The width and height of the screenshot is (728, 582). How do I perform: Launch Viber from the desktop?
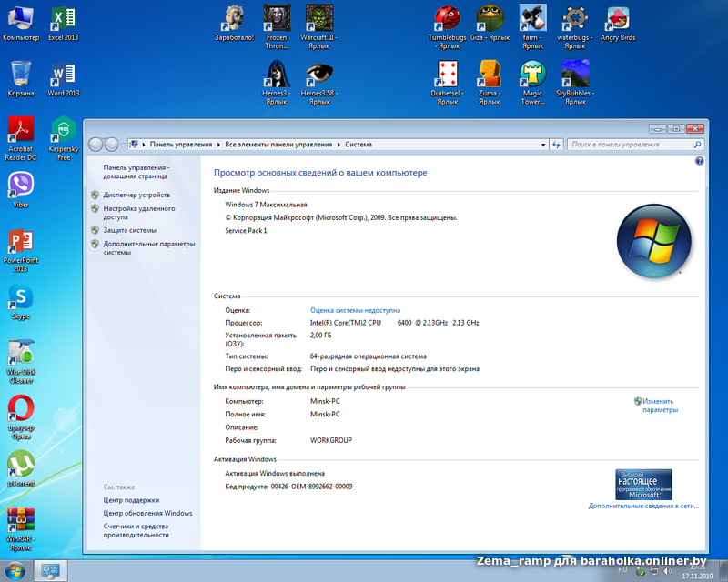pyautogui.click(x=21, y=190)
